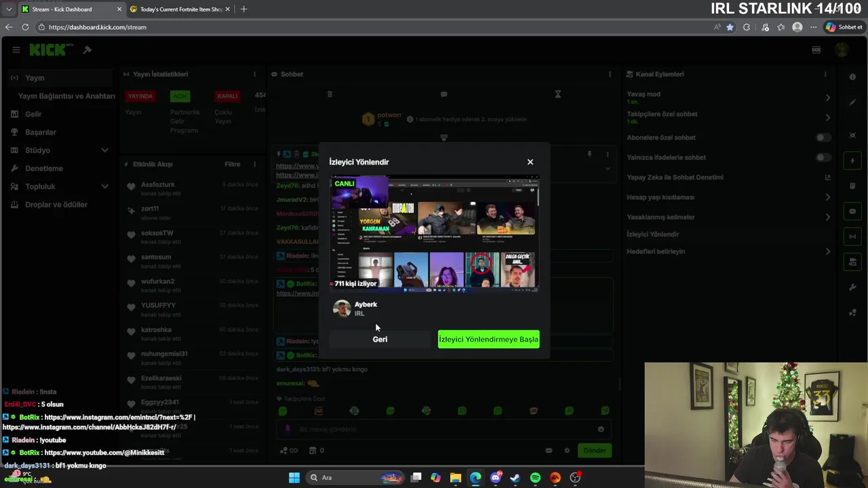
Task: Click the browser address bar
Action: (x=373, y=27)
